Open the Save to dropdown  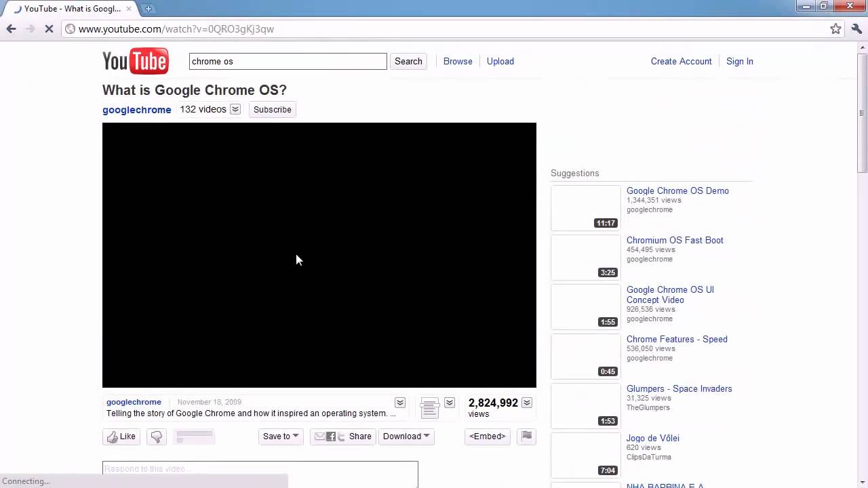281,436
